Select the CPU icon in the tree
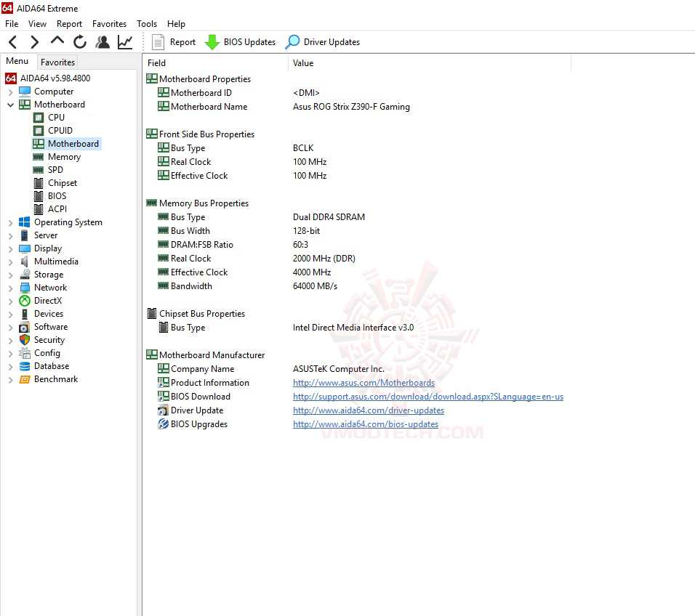Image resolution: width=695 pixels, height=616 pixels. (39, 118)
